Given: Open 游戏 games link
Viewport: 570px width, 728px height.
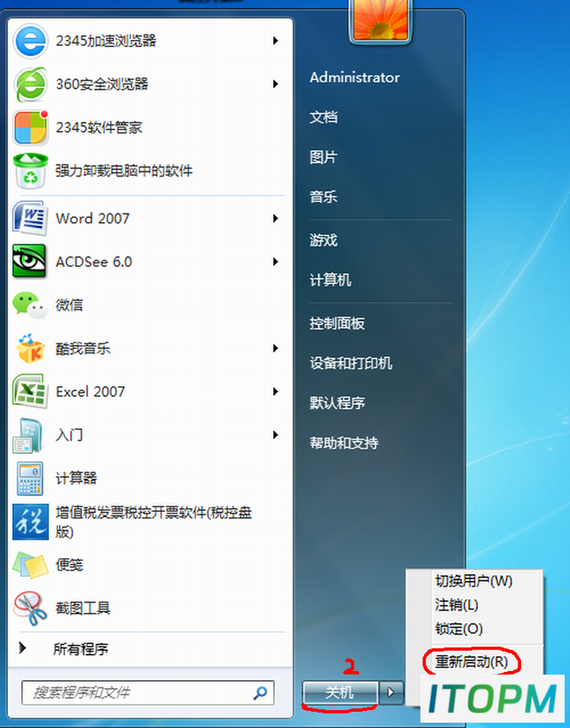Looking at the screenshot, I should coord(323,240).
